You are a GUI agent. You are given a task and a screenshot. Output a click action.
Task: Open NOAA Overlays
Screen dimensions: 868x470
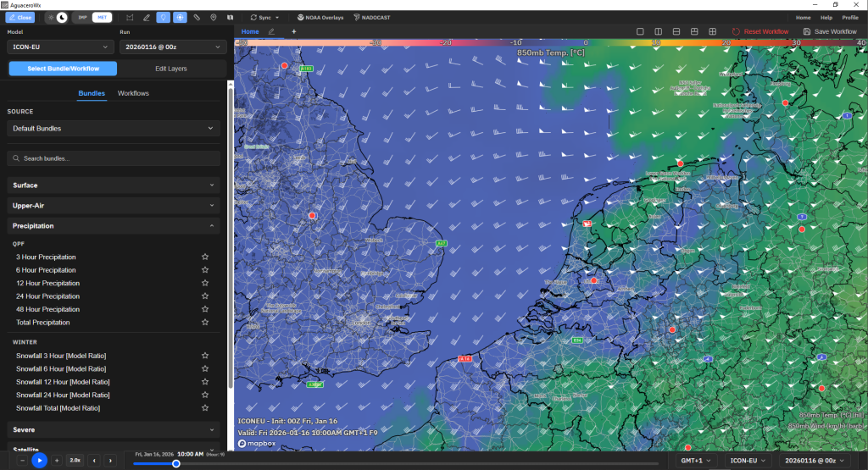coord(320,18)
